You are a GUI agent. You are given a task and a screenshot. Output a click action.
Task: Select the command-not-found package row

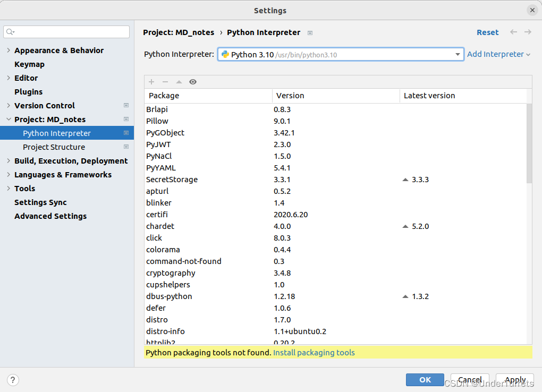(x=336, y=262)
